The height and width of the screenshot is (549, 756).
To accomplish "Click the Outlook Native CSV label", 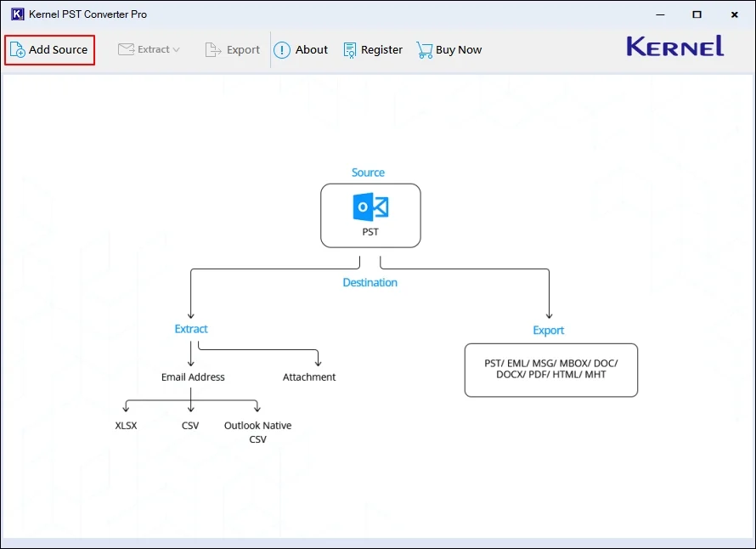I will tap(257, 432).
